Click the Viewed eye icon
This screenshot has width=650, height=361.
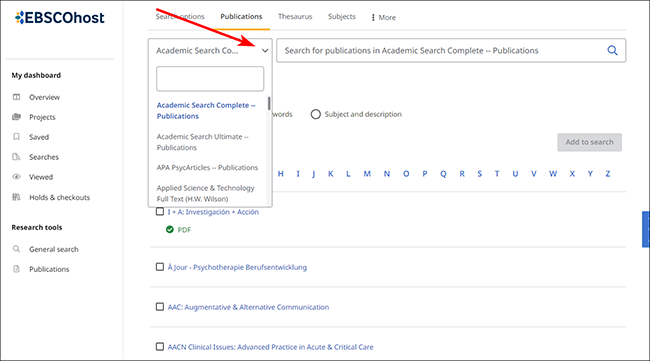point(16,177)
